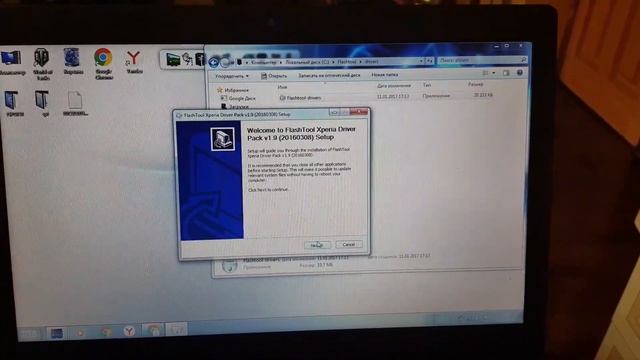Click the Explorer window close button
The height and width of the screenshot is (360, 640).
[x=520, y=46]
